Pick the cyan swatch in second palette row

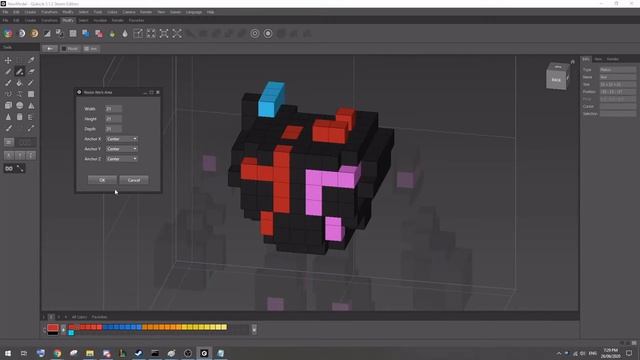pos(71,333)
